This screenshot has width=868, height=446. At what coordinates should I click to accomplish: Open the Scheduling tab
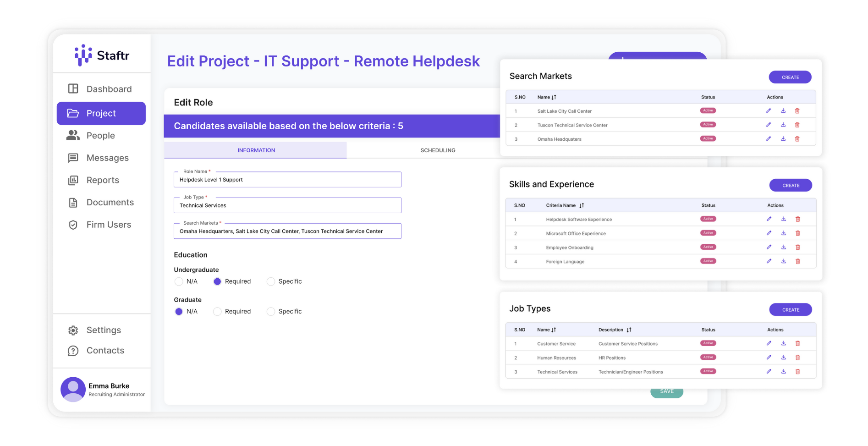tap(438, 150)
